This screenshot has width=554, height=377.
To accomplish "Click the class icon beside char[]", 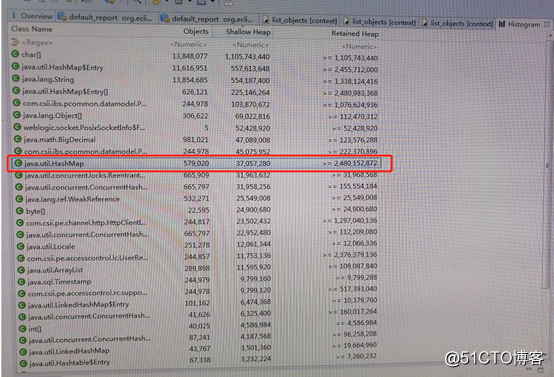I will pyautogui.click(x=15, y=54).
